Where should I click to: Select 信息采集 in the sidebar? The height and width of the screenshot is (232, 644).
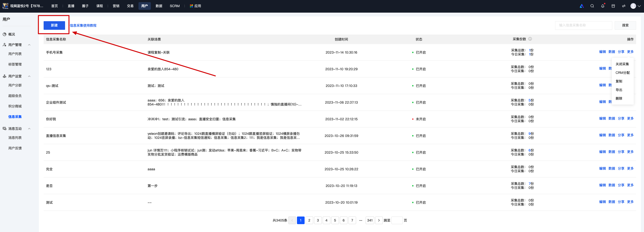15,117
